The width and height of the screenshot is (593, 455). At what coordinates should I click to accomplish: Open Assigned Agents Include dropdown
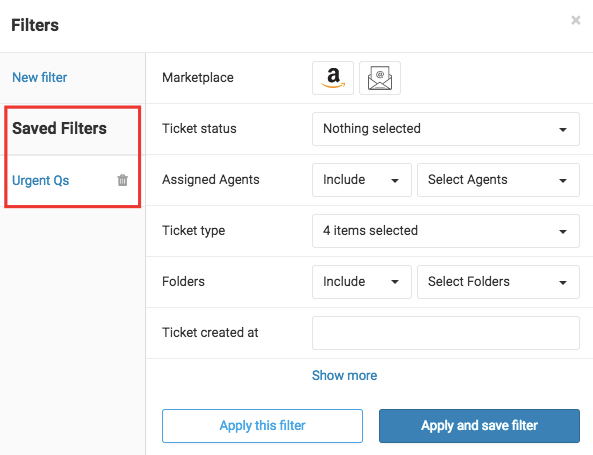[362, 180]
